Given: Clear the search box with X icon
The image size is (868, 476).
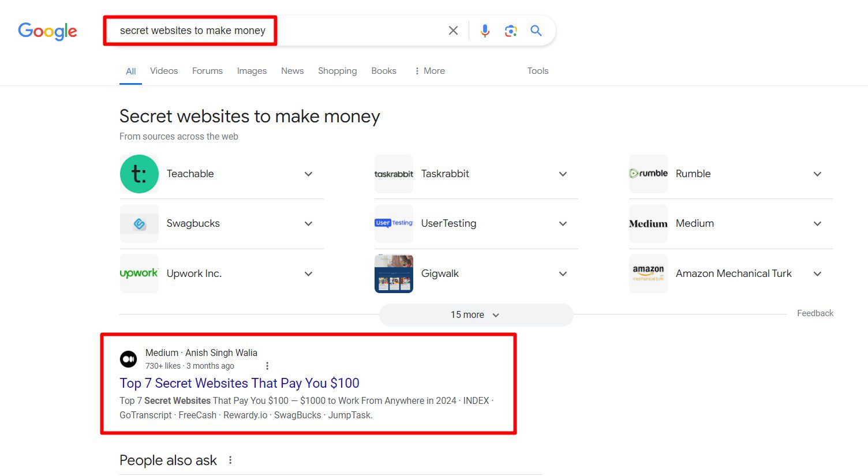Looking at the screenshot, I should click(453, 31).
